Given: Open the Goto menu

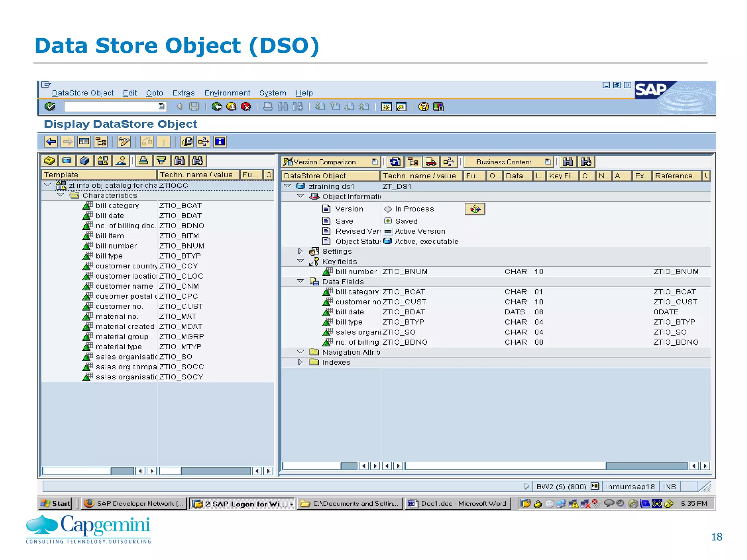Looking at the screenshot, I should click(x=155, y=93).
